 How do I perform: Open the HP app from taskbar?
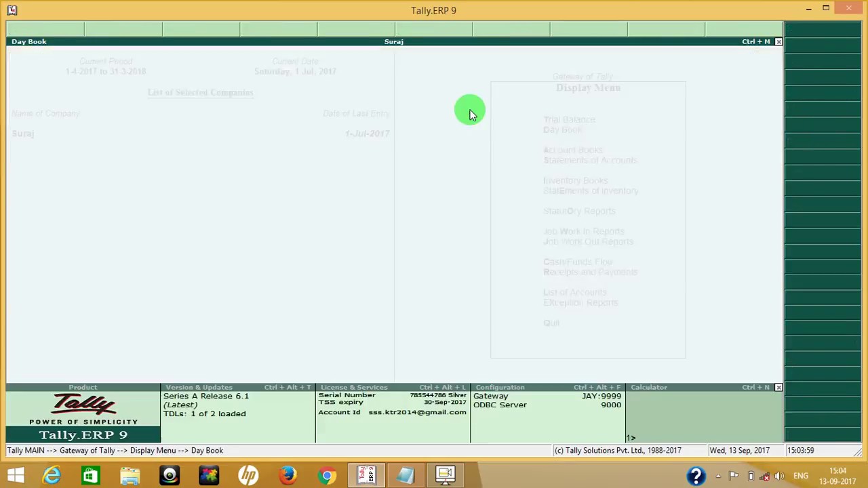248,475
